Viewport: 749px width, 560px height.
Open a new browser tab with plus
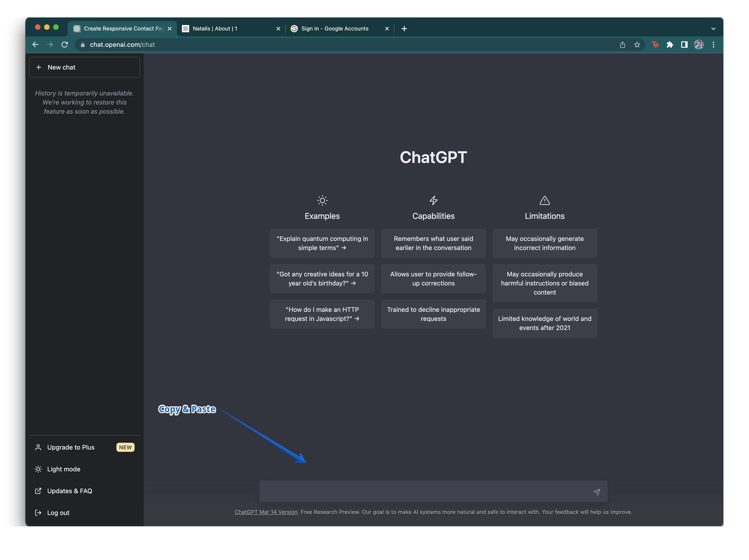(x=404, y=29)
